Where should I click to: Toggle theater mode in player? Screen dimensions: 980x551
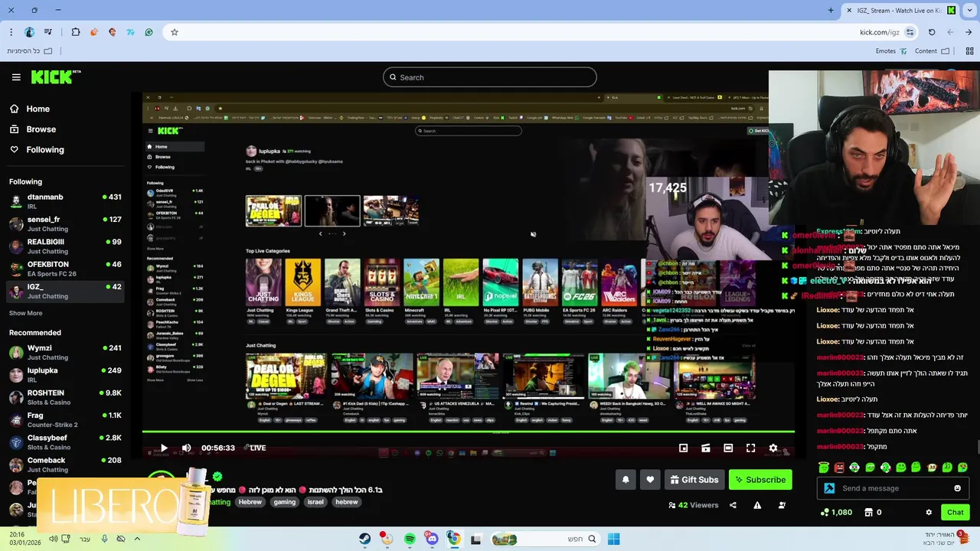[728, 448]
